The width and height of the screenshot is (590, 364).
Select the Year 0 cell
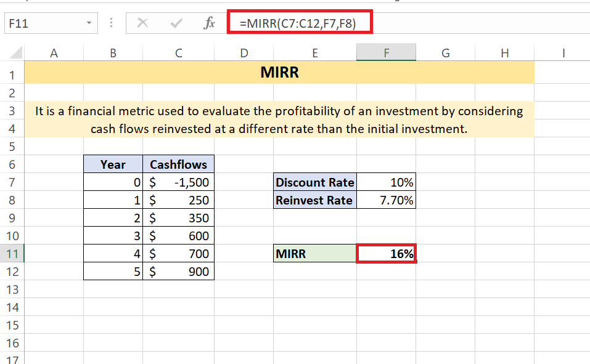(113, 182)
